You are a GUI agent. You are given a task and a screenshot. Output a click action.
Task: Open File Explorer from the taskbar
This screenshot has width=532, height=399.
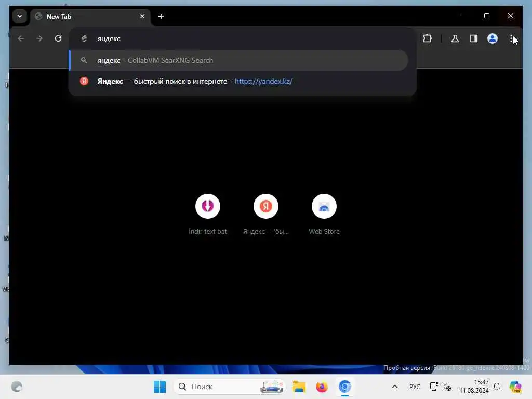(x=299, y=387)
